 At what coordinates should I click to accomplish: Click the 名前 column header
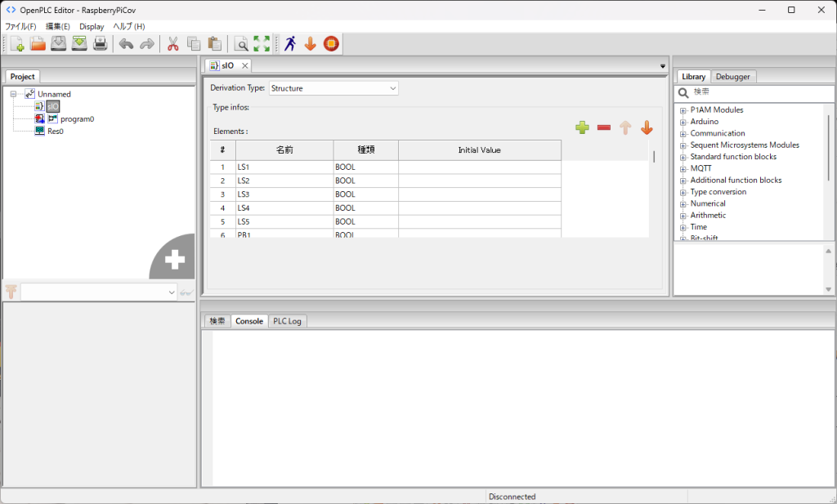click(284, 149)
